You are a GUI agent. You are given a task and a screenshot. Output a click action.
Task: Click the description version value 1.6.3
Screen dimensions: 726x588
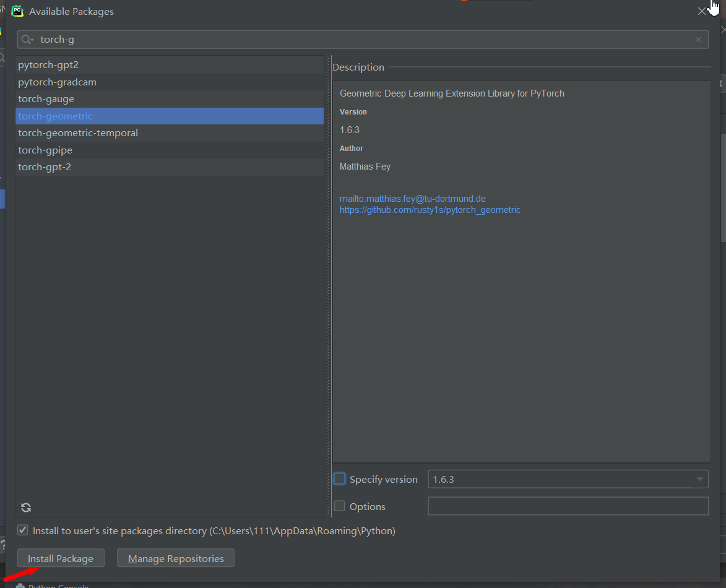click(350, 130)
